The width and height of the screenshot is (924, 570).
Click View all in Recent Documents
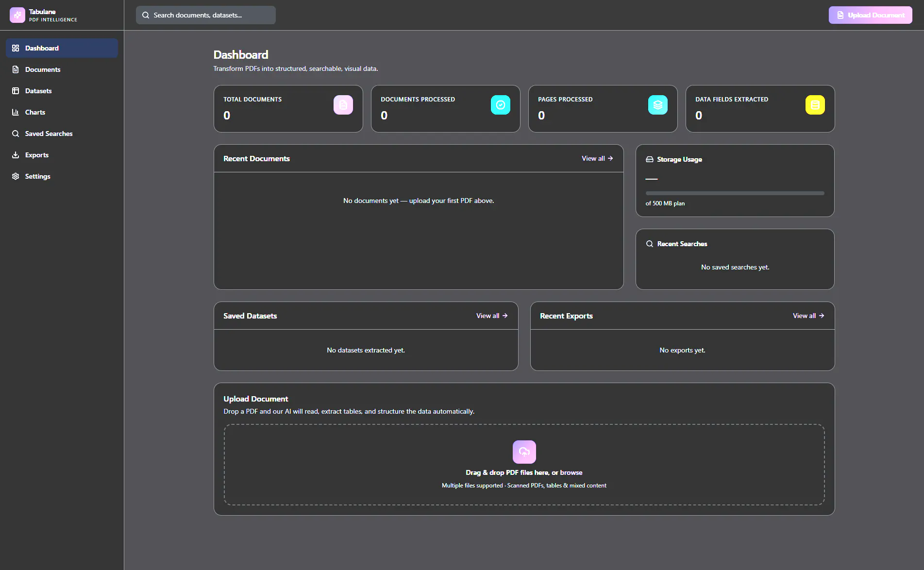[597, 158]
